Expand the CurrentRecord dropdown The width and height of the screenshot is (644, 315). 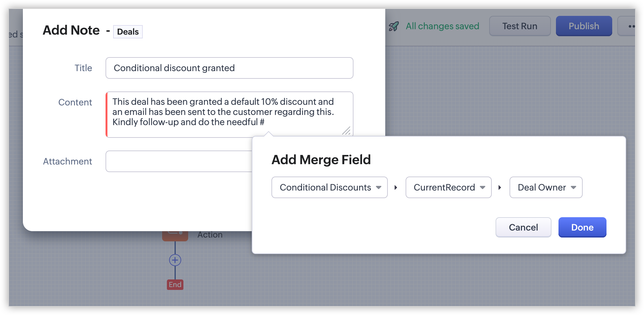[x=448, y=188]
